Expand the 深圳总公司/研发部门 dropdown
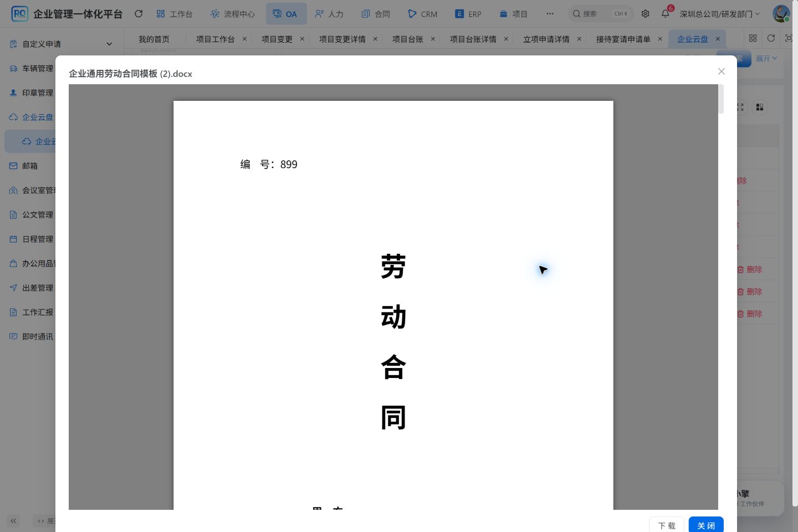 pos(720,14)
